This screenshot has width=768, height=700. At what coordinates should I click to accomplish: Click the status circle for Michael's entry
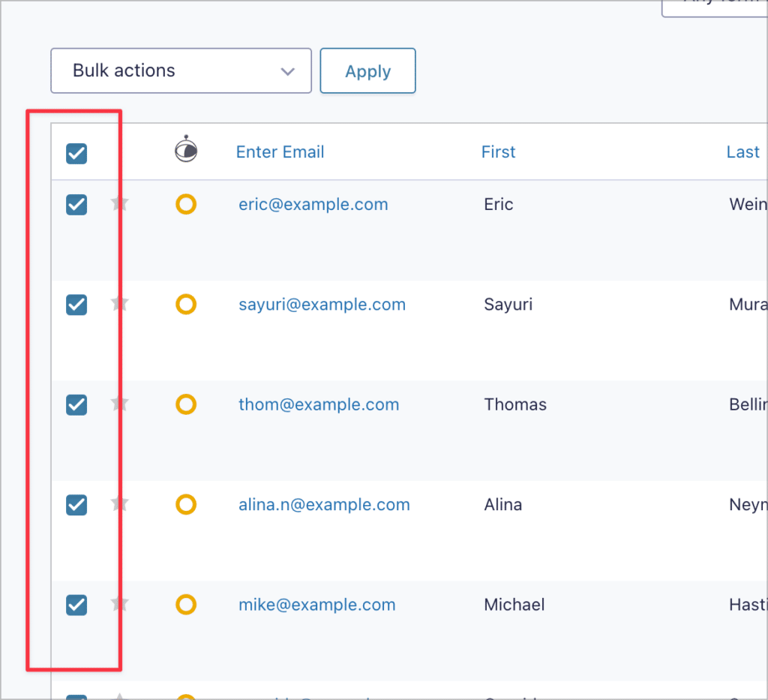(x=186, y=605)
